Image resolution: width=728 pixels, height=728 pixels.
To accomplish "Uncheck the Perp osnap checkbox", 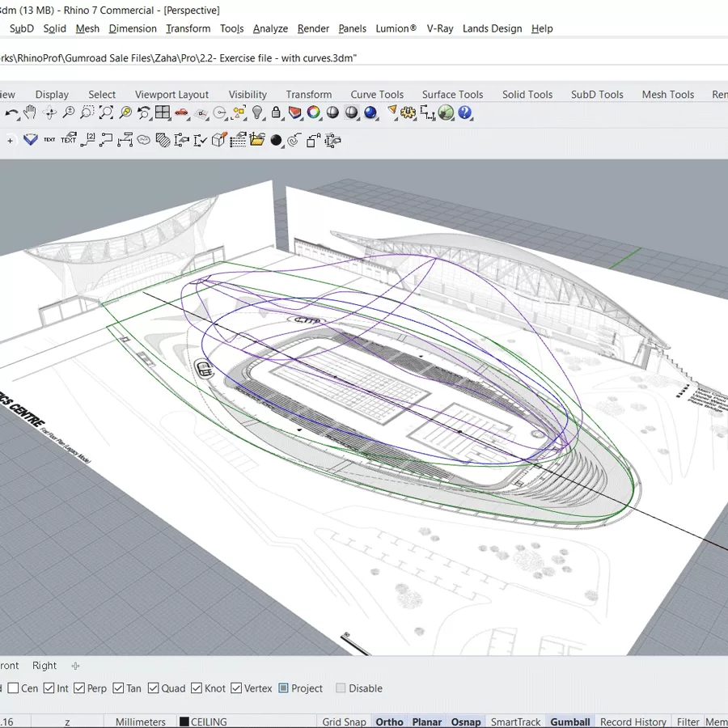I will click(79, 688).
